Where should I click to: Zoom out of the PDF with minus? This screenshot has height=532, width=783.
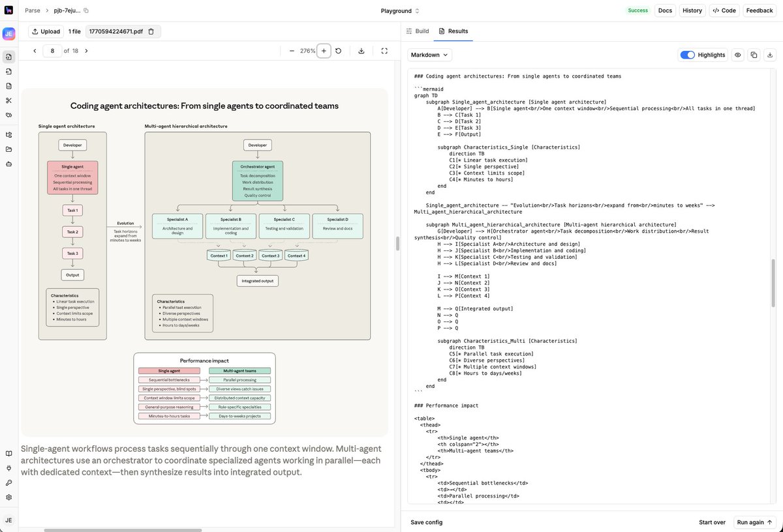coord(292,51)
